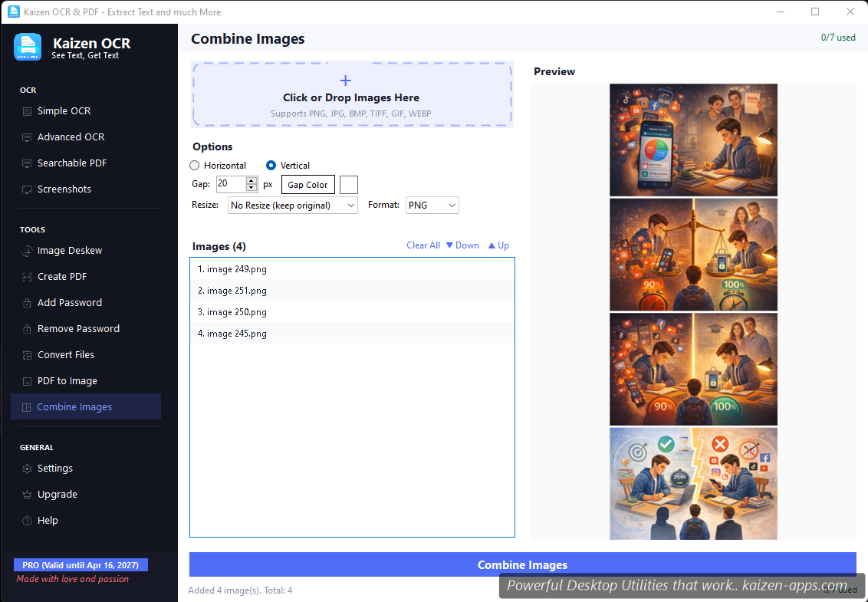Screen dimensions: 868x602
Task: Select the Add Password tool
Action: point(69,302)
